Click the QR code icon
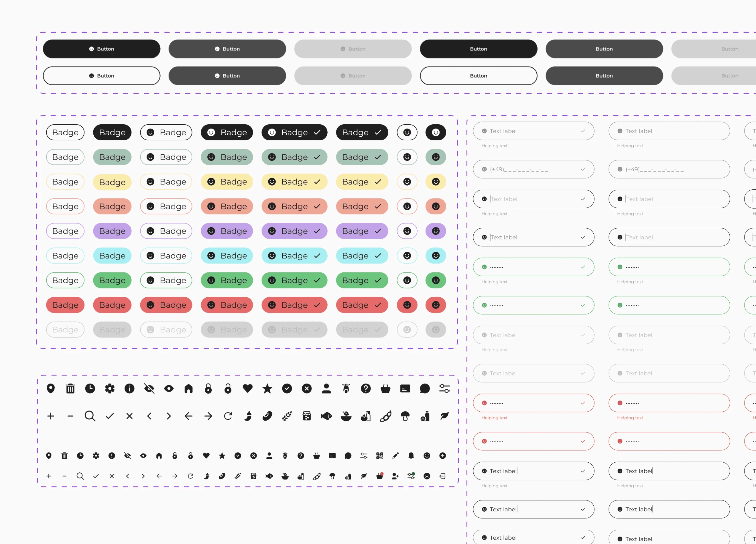Viewport: 756px width, 544px height. tap(379, 455)
